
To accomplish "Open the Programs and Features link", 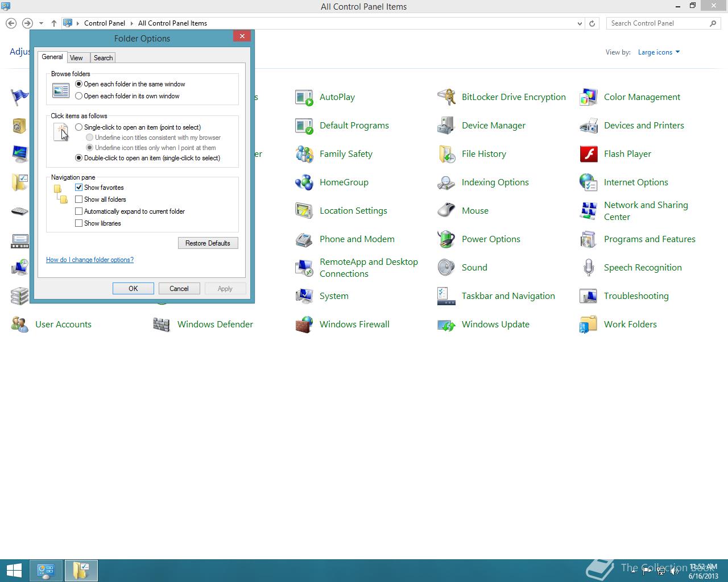I will point(650,239).
